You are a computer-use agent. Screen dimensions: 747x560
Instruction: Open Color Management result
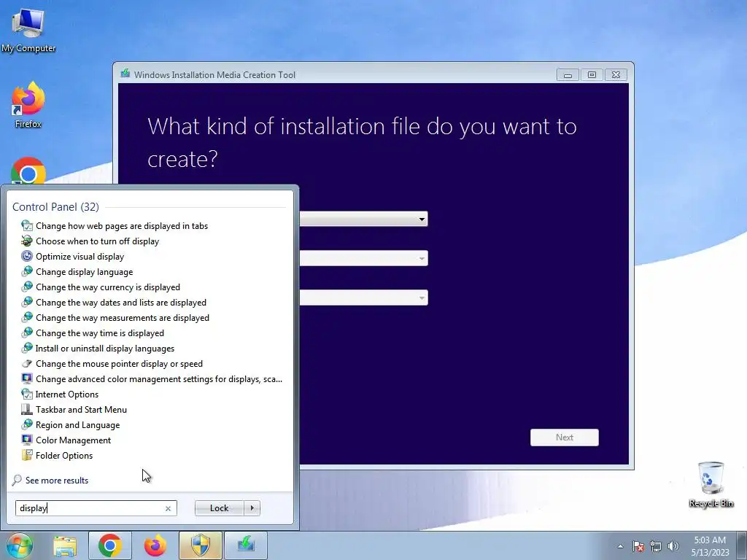pos(73,440)
